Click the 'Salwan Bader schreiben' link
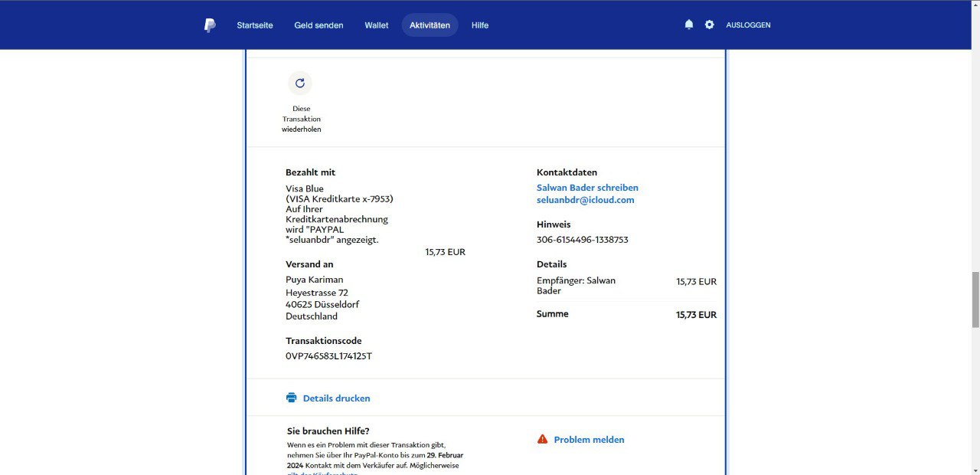The height and width of the screenshot is (475, 980). (587, 188)
